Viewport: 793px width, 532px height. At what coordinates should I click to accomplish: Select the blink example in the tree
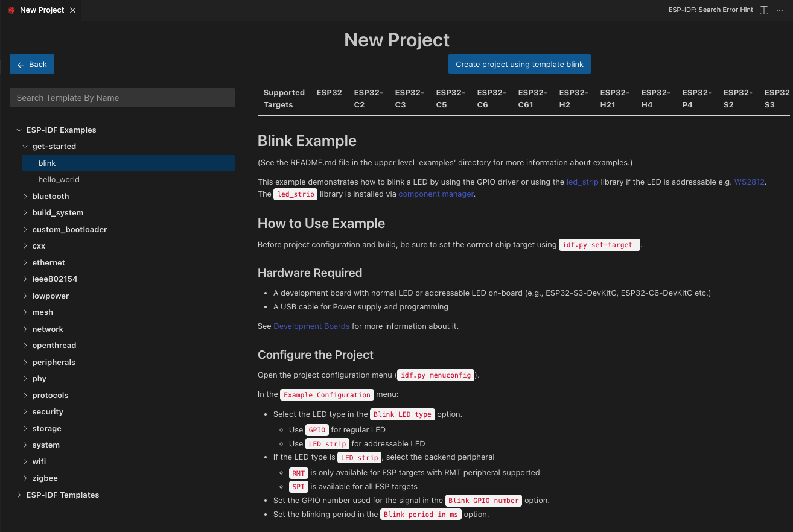46,163
